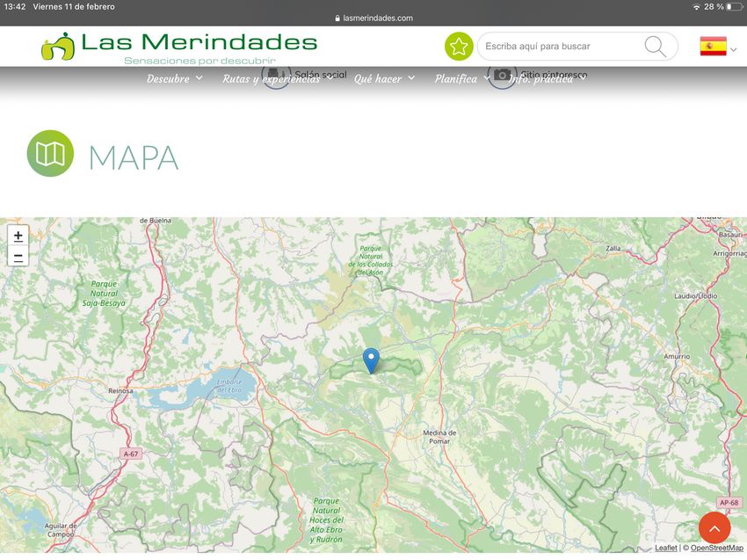Click the Reinosa label on the map
Viewport: 747px width, 560px height.
pyautogui.click(x=120, y=391)
